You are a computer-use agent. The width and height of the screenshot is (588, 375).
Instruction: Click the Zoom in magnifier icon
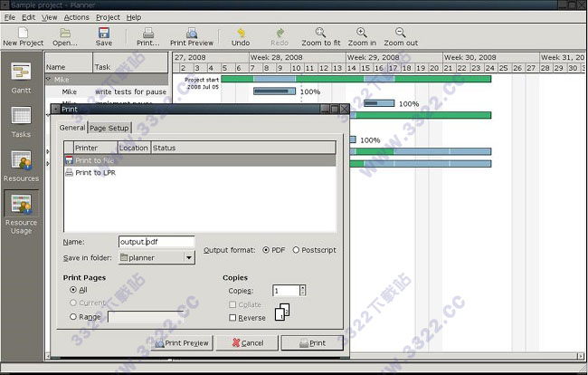(362, 33)
